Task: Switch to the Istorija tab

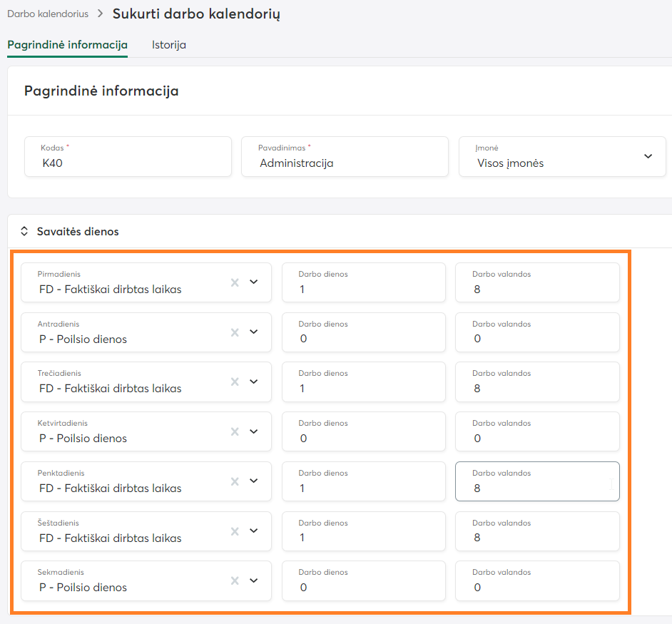Action: tap(169, 45)
